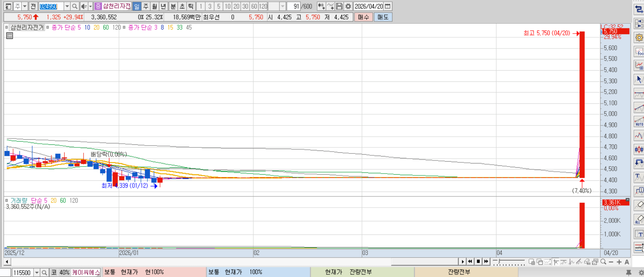
Task: Select the 잔량전부 beige tab
Action: [x=466, y=272]
